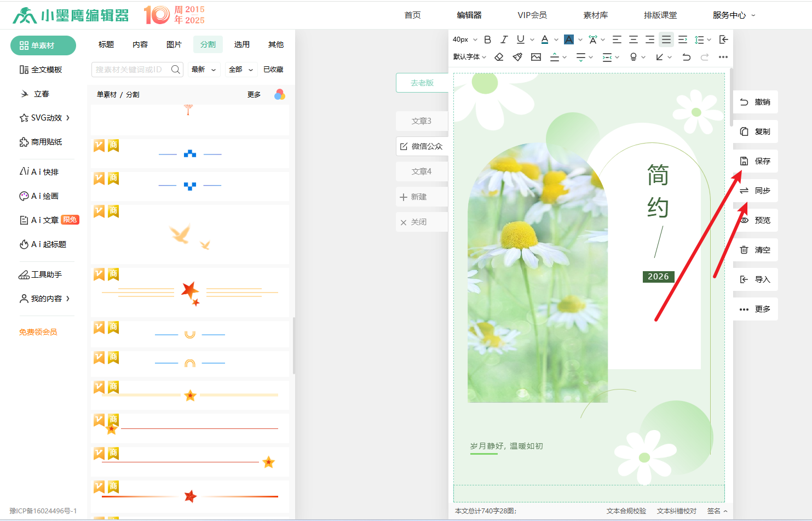The height and width of the screenshot is (521, 812).
Task: Switch to the 内容 material tab
Action: point(140,44)
